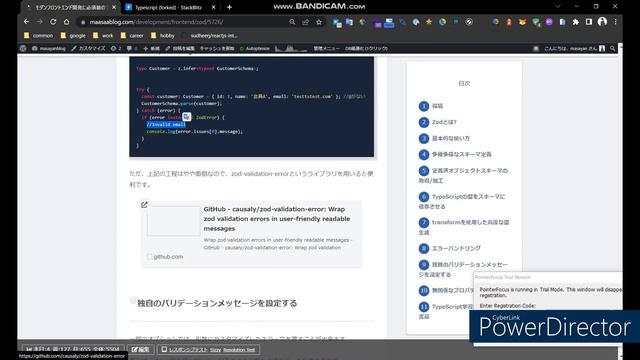
Task: Click the tab search chevron in title bar
Action: coord(558,7)
